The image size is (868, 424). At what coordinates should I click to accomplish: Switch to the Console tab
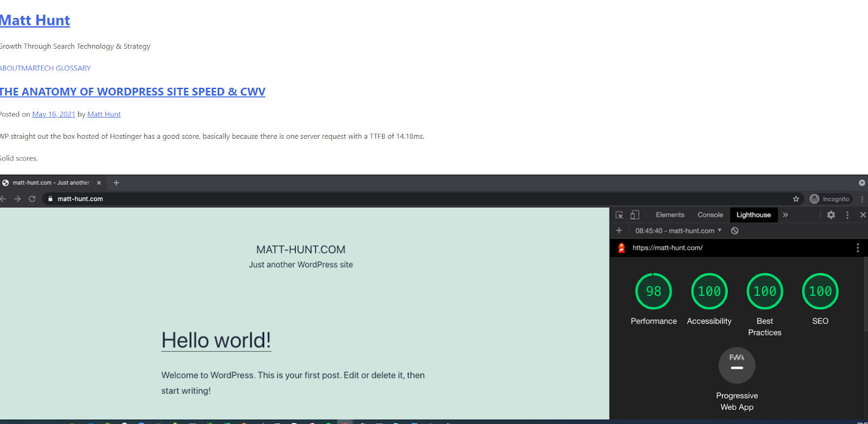click(710, 215)
